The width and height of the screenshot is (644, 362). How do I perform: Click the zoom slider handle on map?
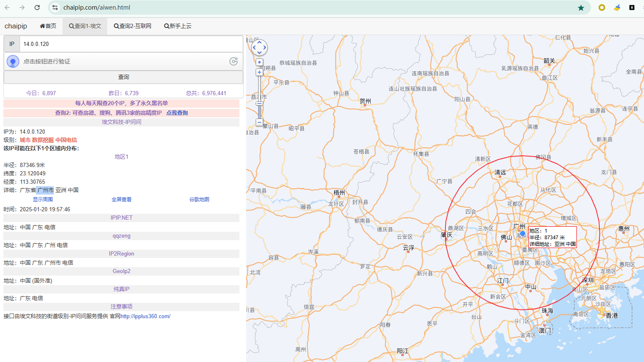[259, 104]
